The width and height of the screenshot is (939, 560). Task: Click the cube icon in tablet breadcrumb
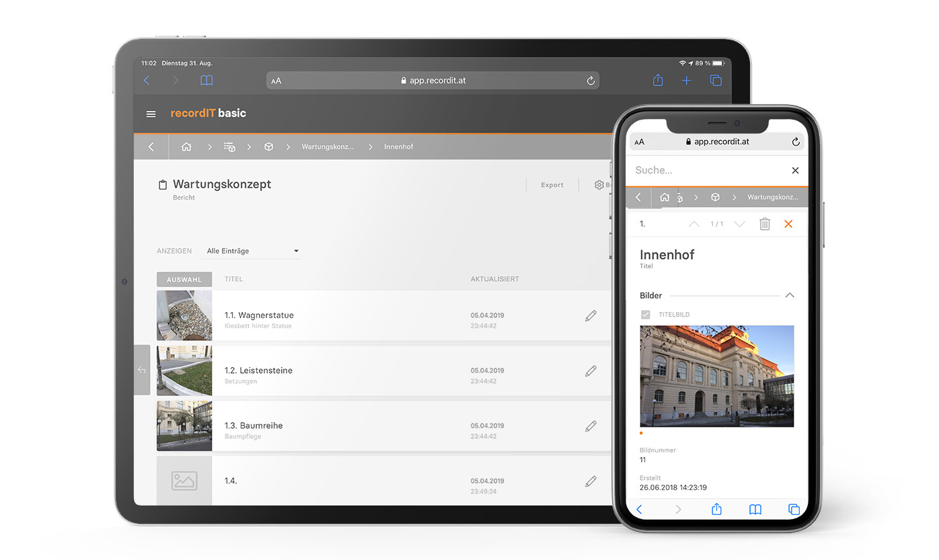(x=268, y=147)
